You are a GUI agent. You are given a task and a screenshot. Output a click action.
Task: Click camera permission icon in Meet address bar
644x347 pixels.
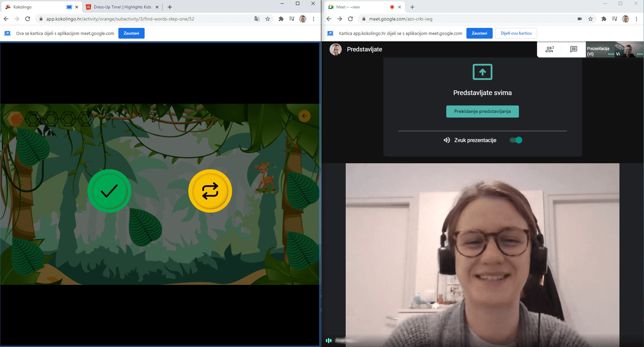(x=580, y=19)
